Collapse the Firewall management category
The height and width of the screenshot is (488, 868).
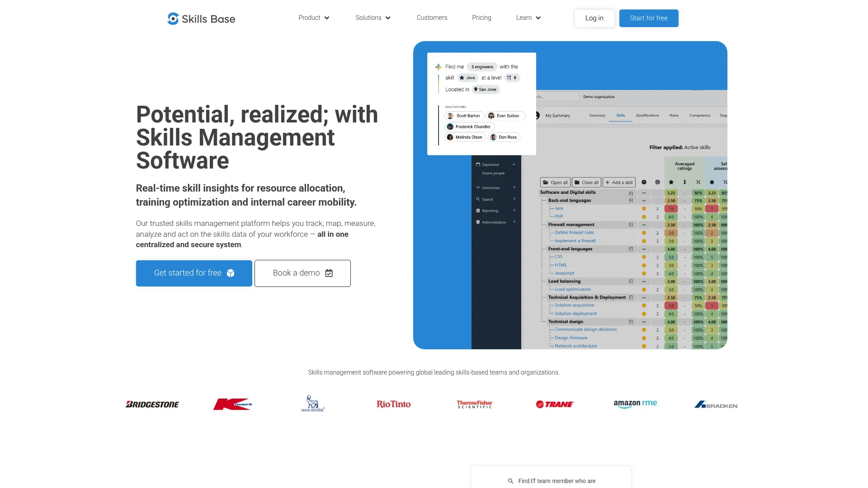(x=631, y=225)
